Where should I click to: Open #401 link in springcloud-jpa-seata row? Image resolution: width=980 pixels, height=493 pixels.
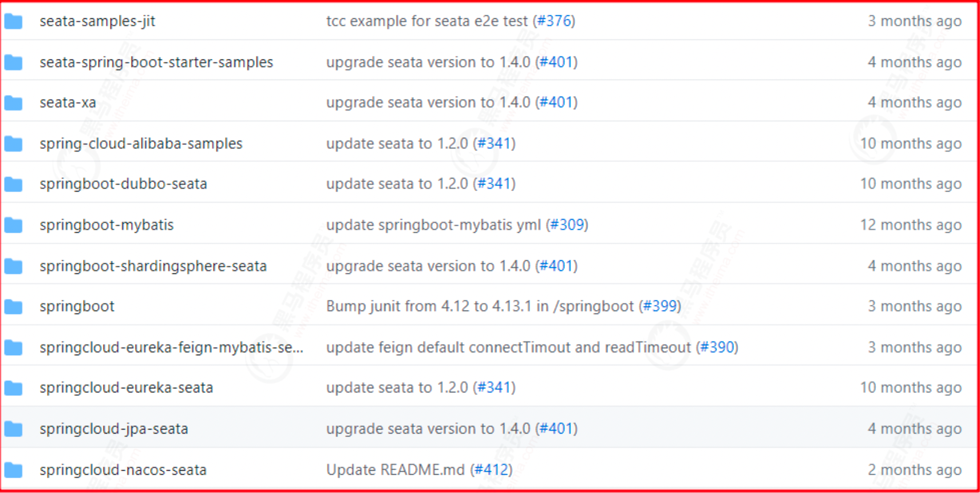pyautogui.click(x=556, y=429)
